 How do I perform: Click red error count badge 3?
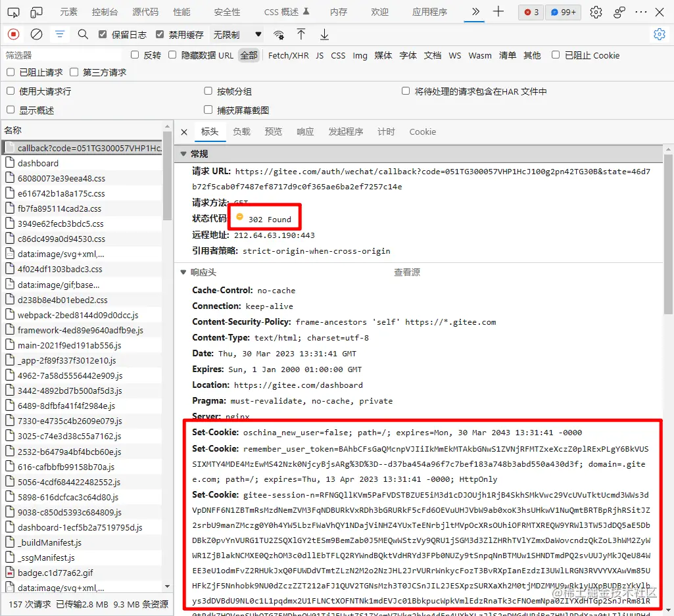[531, 12]
